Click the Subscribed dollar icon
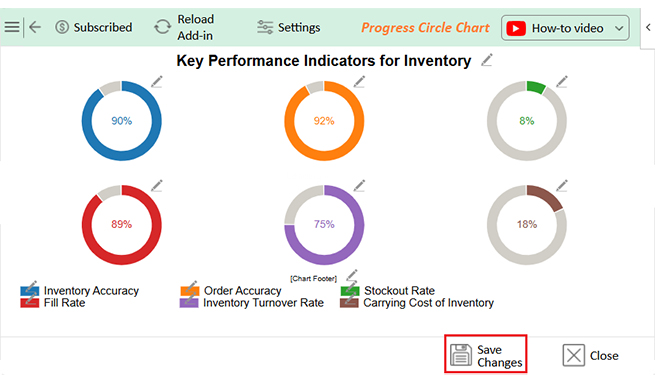This screenshot has width=655, height=383. pyautogui.click(x=62, y=28)
